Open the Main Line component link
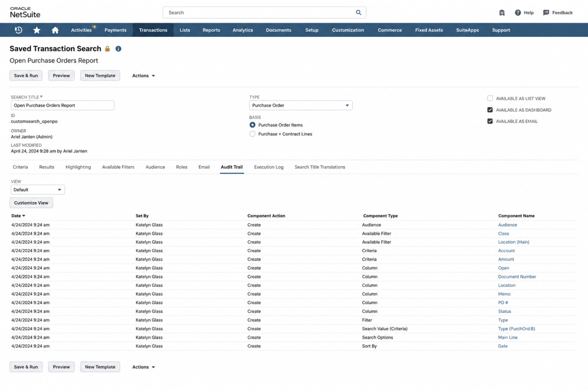 pyautogui.click(x=508, y=337)
